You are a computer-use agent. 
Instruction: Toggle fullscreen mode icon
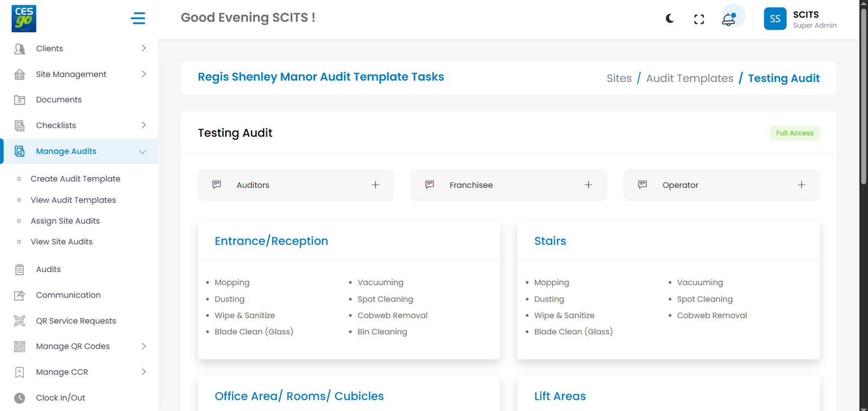[x=699, y=20]
